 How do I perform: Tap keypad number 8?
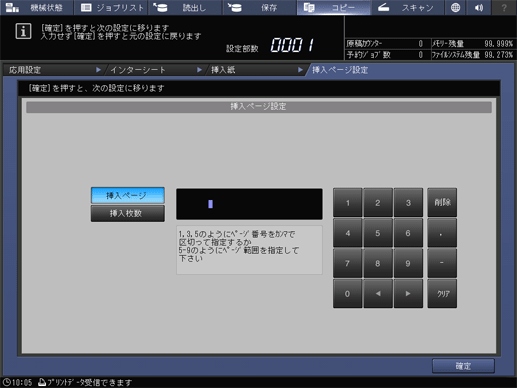(x=378, y=263)
